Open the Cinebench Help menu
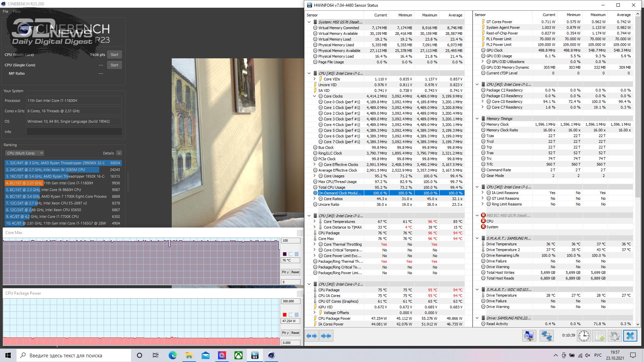644x362 pixels. coord(17,11)
